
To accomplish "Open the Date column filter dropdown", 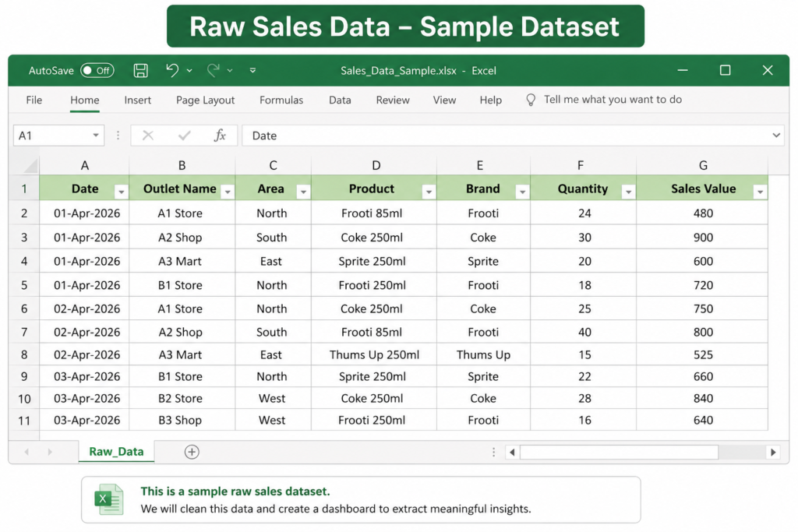I will point(121,192).
